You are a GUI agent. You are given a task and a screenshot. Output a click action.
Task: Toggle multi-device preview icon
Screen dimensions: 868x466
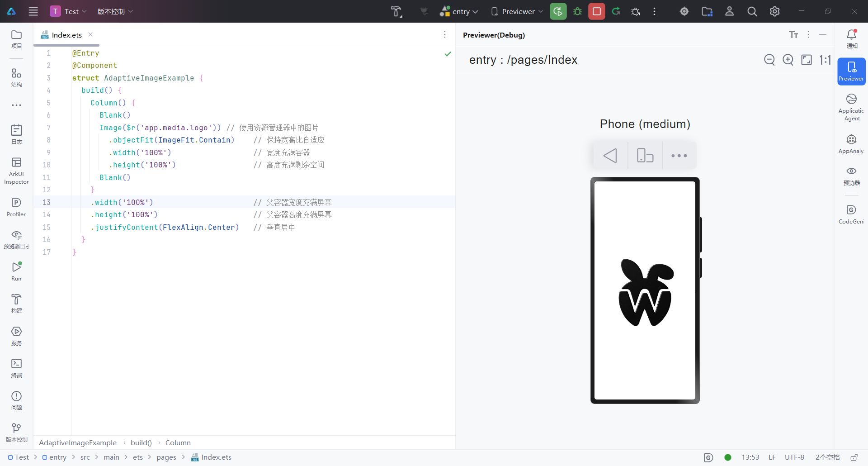click(x=645, y=156)
